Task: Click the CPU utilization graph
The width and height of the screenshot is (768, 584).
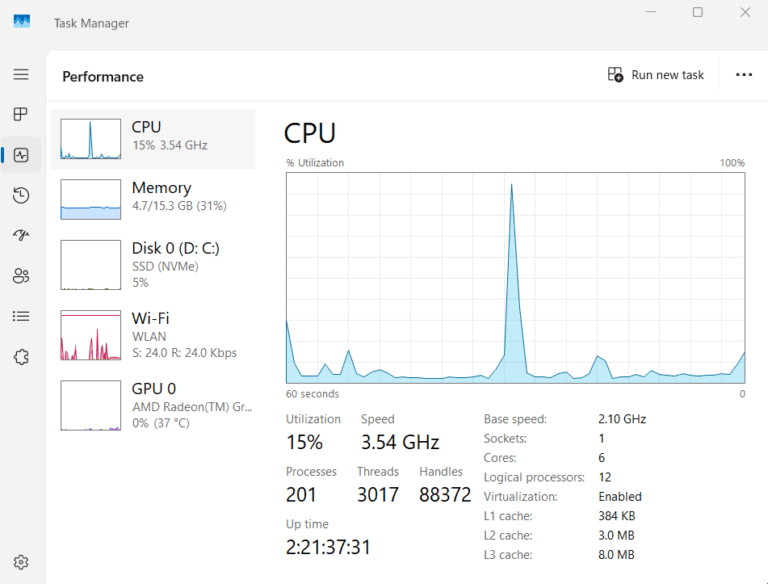Action: point(515,277)
